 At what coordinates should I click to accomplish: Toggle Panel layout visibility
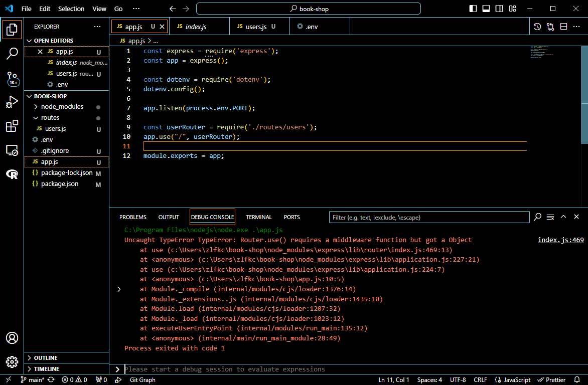[486, 9]
